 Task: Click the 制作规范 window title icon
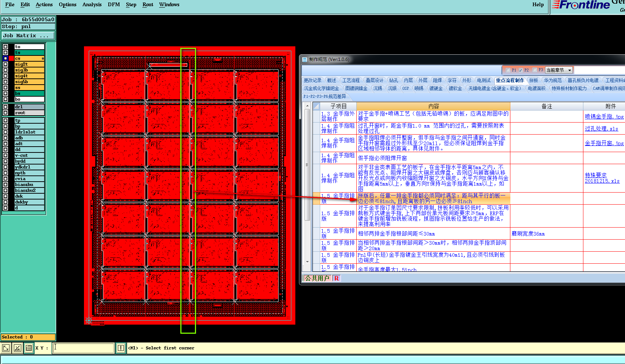[304, 59]
